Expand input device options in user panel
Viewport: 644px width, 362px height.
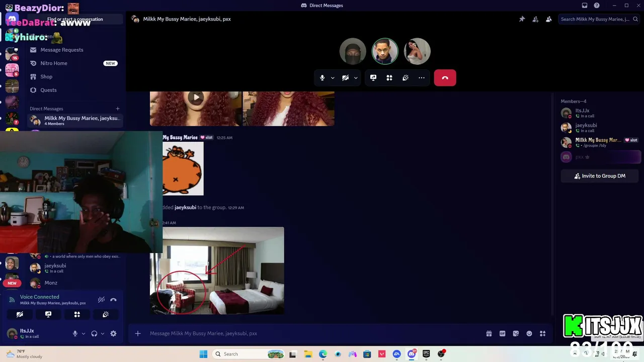(84, 333)
